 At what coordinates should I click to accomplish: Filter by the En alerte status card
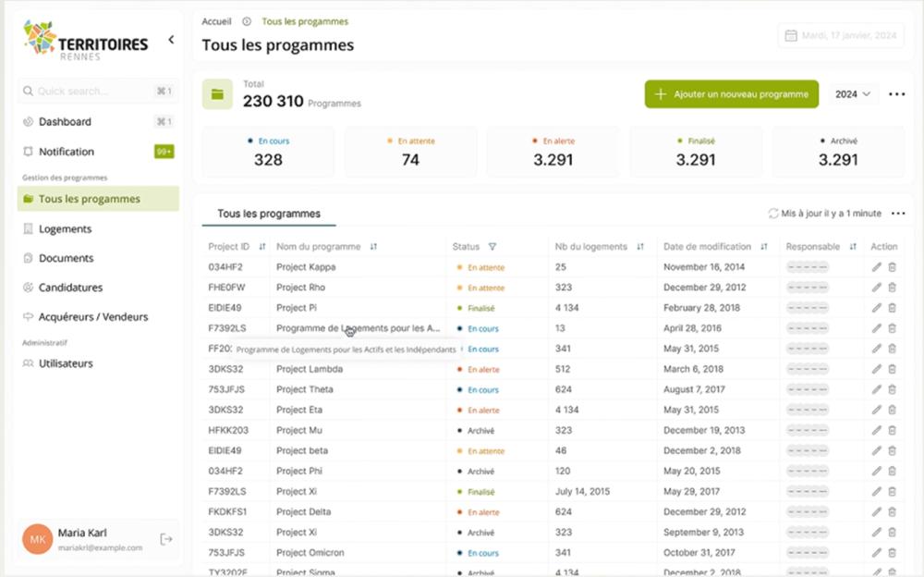pos(553,152)
